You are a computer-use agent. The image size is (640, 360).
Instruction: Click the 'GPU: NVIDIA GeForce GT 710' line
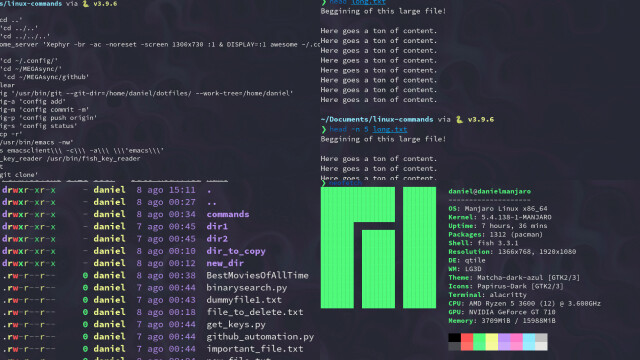pos(502,312)
